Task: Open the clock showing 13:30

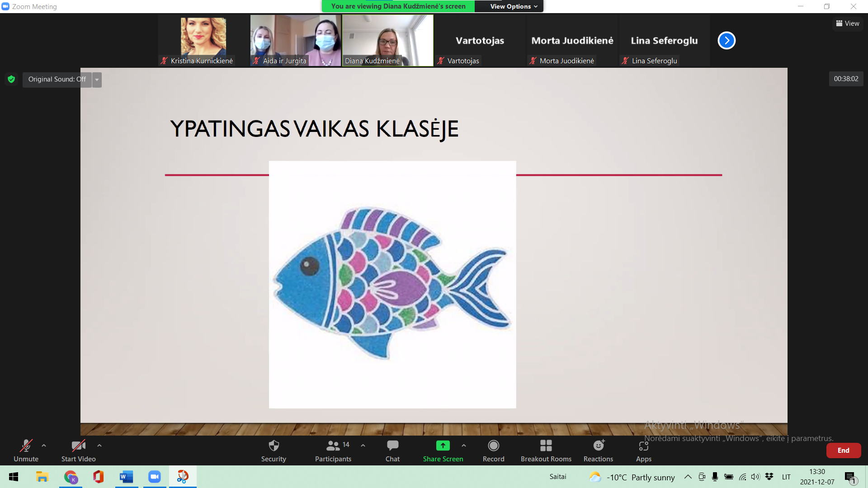Action: pos(817,477)
